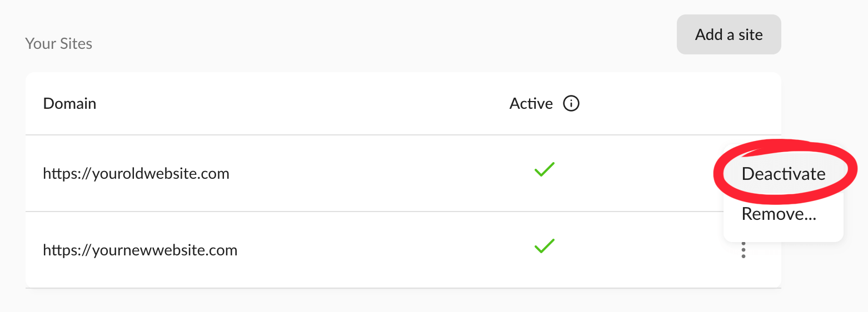The width and height of the screenshot is (868, 312).
Task: Select Remove... in the popup menu
Action: click(779, 214)
